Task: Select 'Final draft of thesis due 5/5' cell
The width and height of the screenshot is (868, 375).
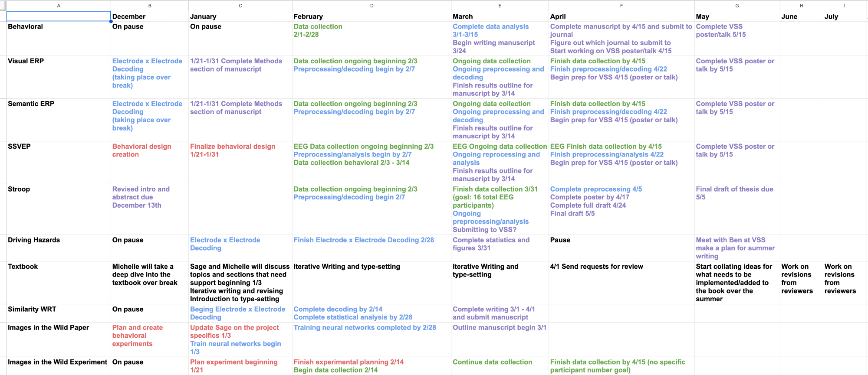Action: pyautogui.click(x=736, y=209)
